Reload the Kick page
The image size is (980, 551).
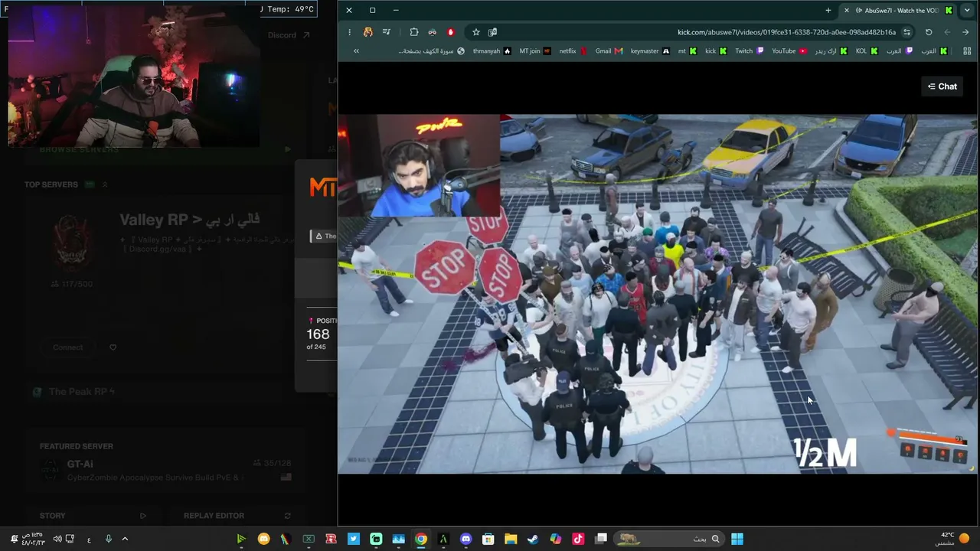tap(929, 32)
